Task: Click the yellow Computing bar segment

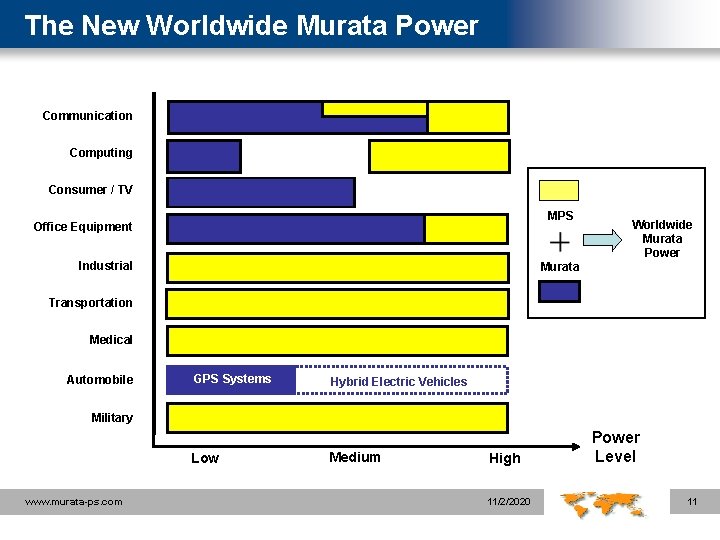Action: 439,157
